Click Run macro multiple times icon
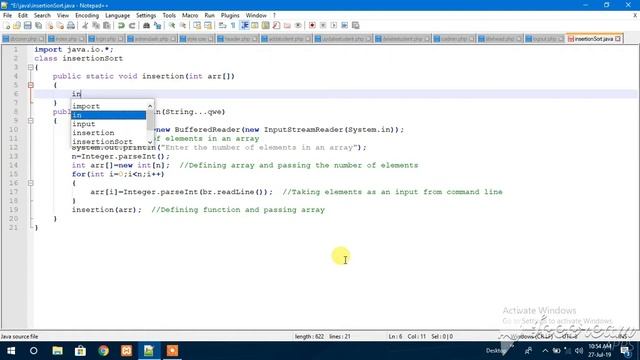Screen dimensions: 640x360 (344, 25)
